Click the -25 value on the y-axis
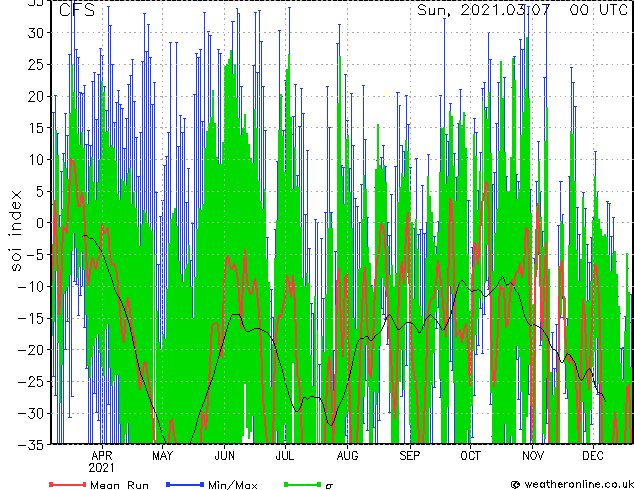This screenshot has height=490, width=634. point(32,382)
